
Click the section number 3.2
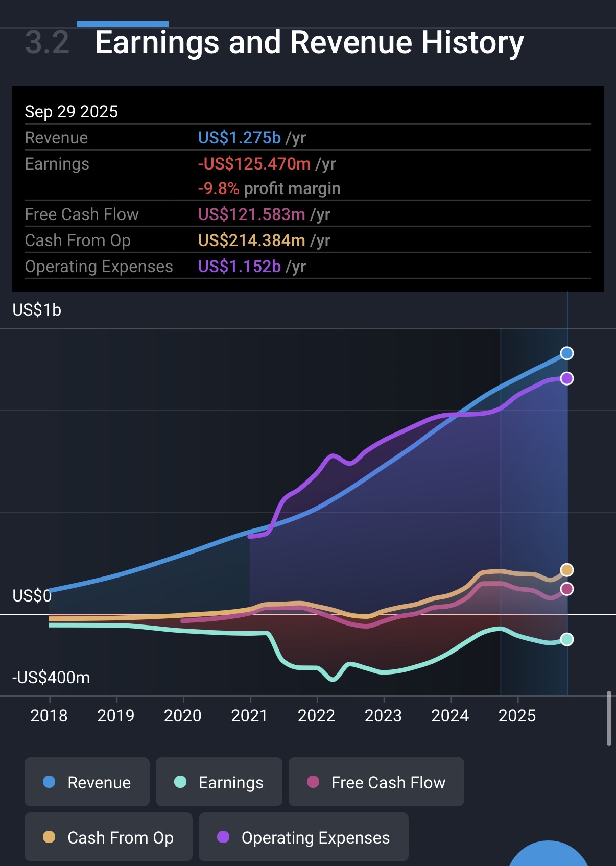coord(47,42)
